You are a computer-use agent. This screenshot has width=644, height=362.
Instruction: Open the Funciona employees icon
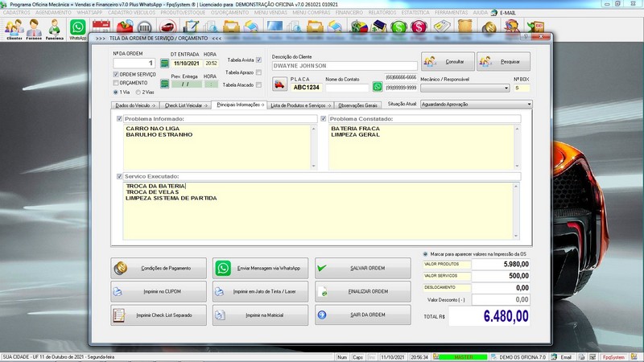[x=55, y=30]
